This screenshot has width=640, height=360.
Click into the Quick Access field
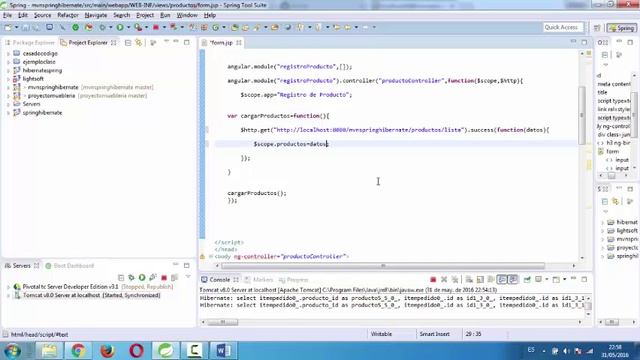click(564, 27)
